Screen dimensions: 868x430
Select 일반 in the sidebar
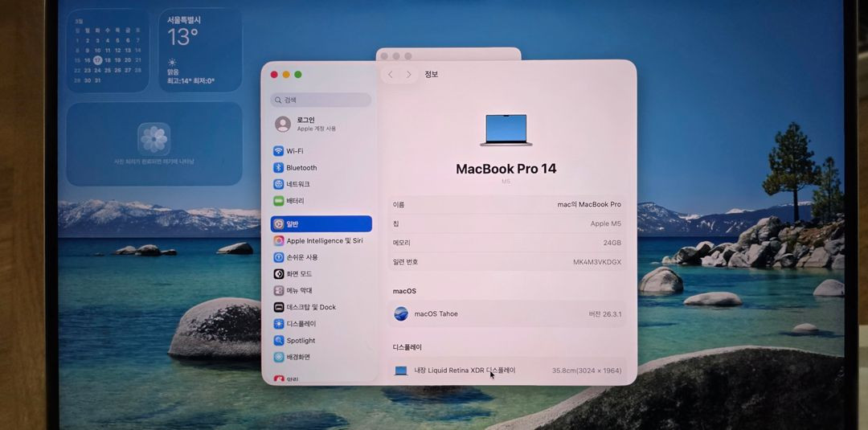321,224
